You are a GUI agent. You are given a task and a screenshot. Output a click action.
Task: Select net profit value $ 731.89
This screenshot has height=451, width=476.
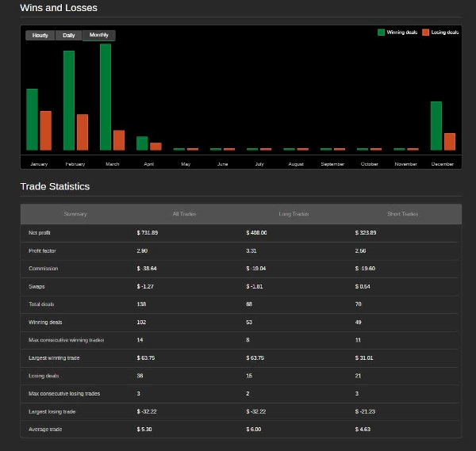(x=148, y=232)
